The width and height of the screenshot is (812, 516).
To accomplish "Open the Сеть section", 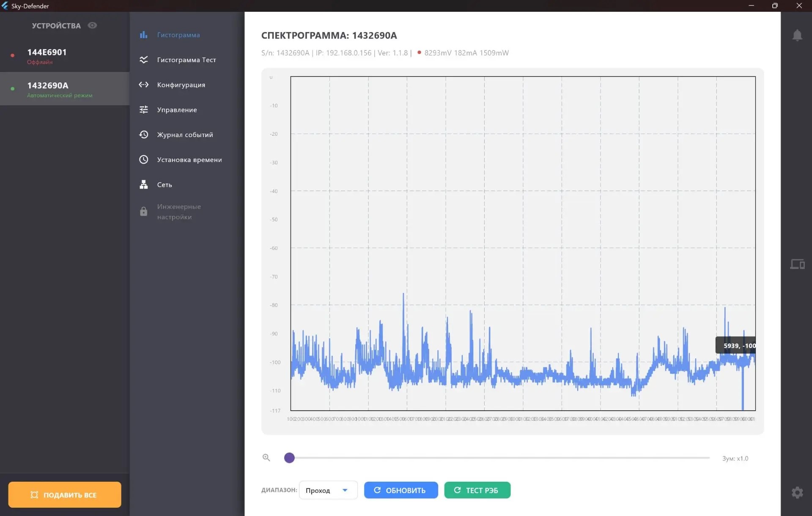I will point(187,184).
